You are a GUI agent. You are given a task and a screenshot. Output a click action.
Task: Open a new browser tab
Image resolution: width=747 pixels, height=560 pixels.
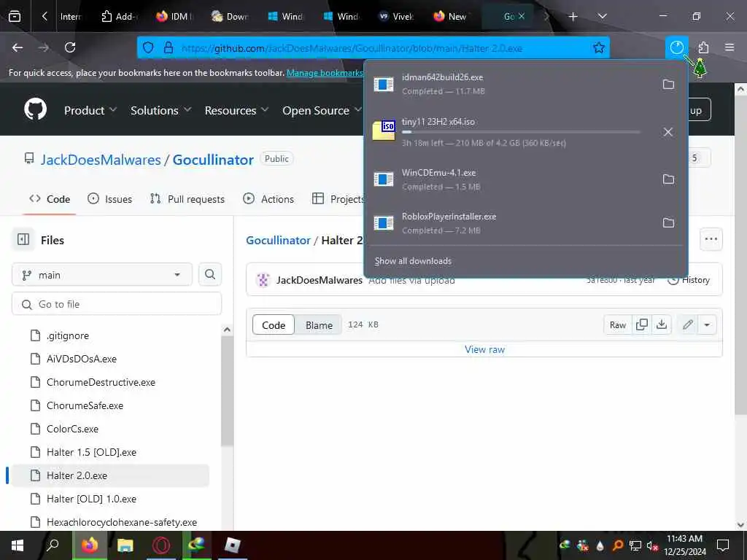tap(573, 17)
